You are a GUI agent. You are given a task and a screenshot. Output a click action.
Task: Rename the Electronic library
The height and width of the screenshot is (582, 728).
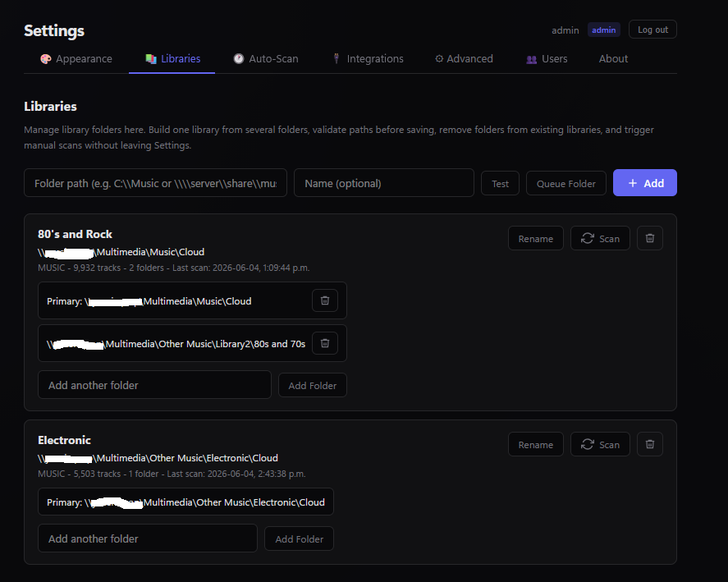[536, 444]
